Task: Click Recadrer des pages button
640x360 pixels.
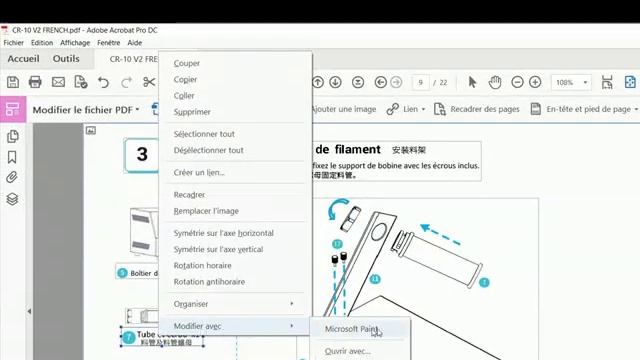Action: point(477,109)
